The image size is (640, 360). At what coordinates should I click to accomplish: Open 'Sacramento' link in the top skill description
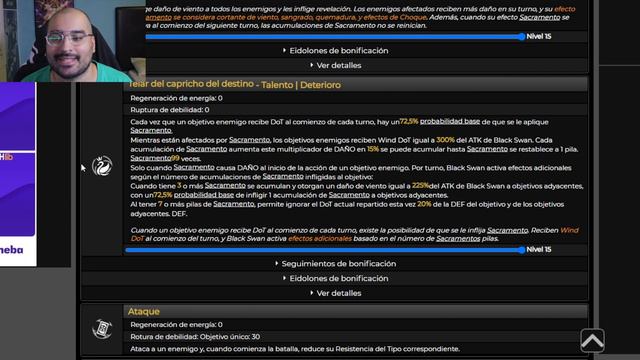[540, 17]
